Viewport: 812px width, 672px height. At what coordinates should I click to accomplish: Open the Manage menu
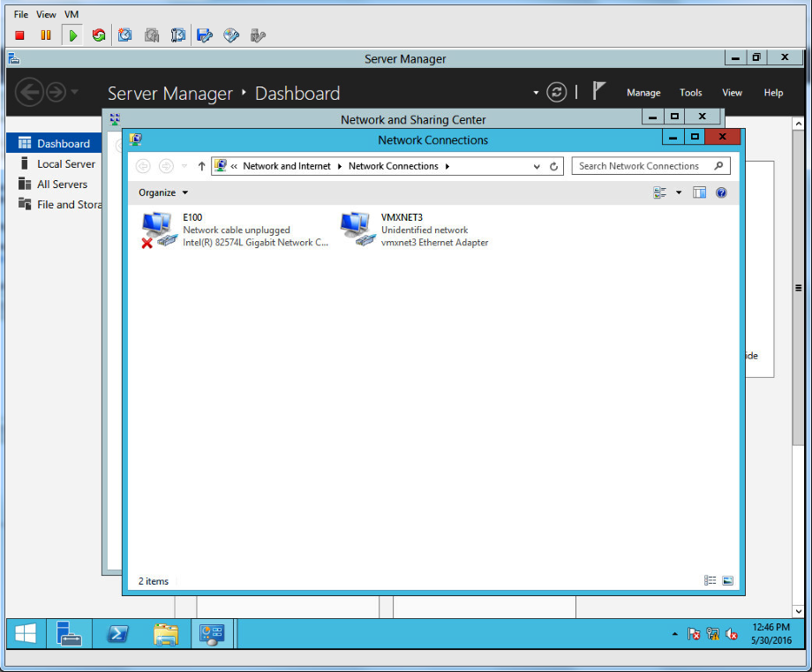point(643,93)
